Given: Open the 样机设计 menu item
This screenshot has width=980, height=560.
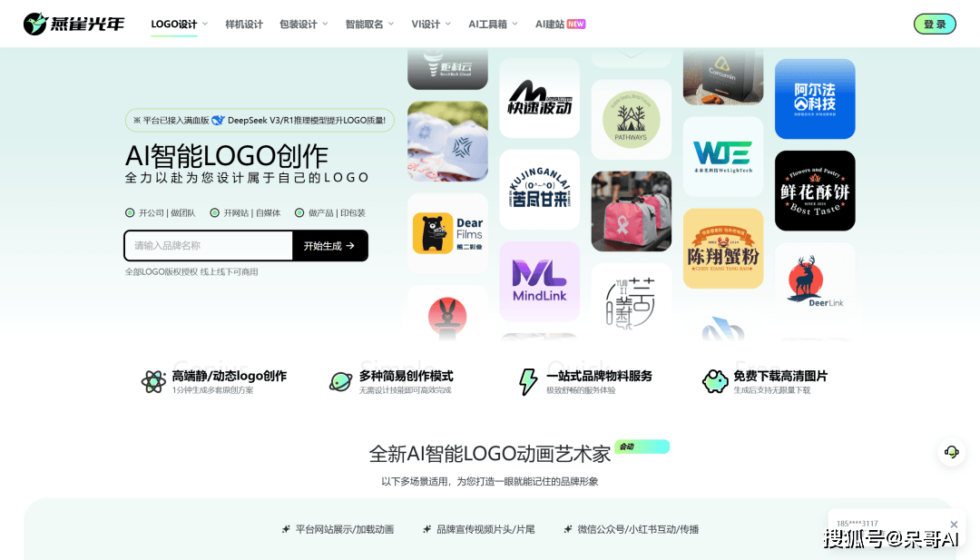Looking at the screenshot, I should pyautogui.click(x=244, y=25).
